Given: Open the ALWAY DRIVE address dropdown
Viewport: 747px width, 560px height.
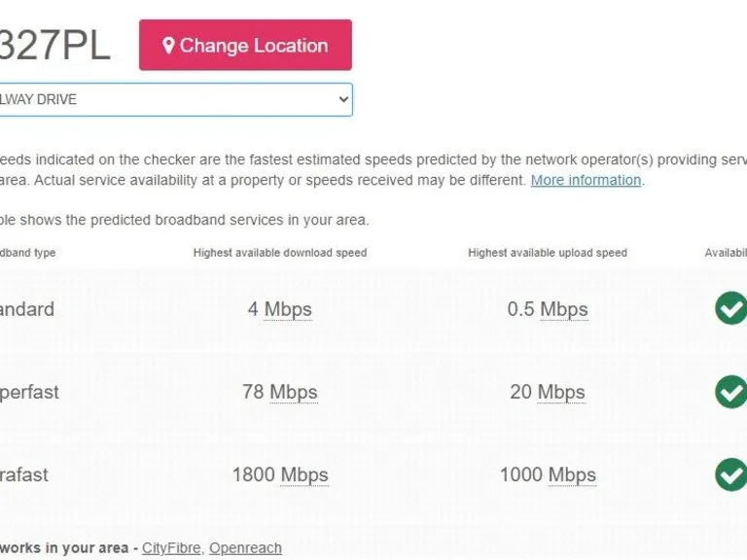Looking at the screenshot, I should (175, 99).
